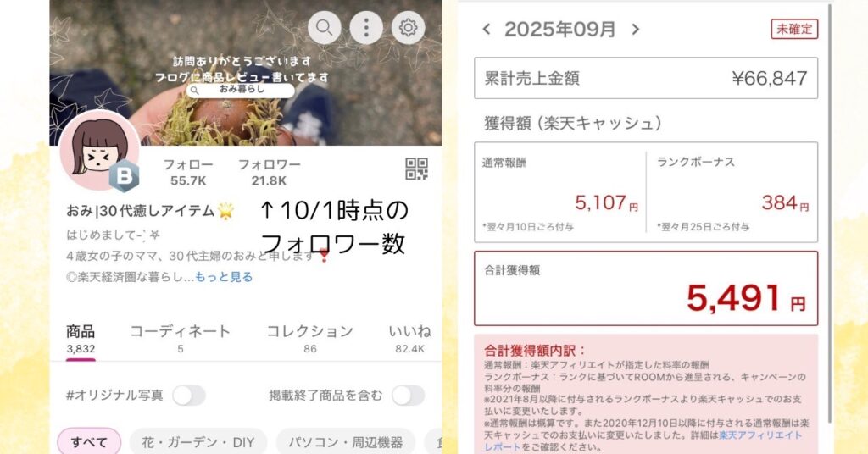Open the three-dot more options menu
Image resolution: width=868 pixels, height=454 pixels.
pos(366,27)
